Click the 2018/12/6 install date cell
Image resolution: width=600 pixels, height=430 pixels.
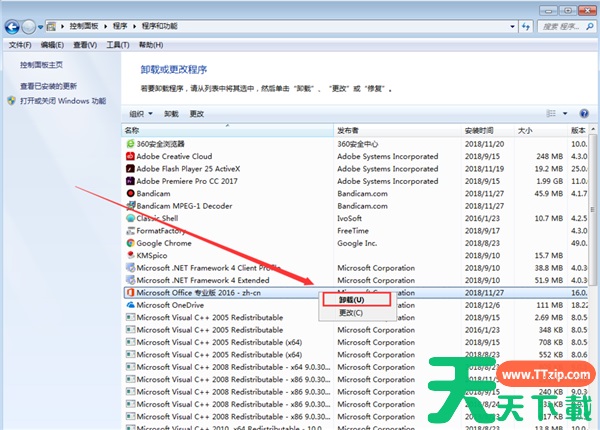point(482,305)
